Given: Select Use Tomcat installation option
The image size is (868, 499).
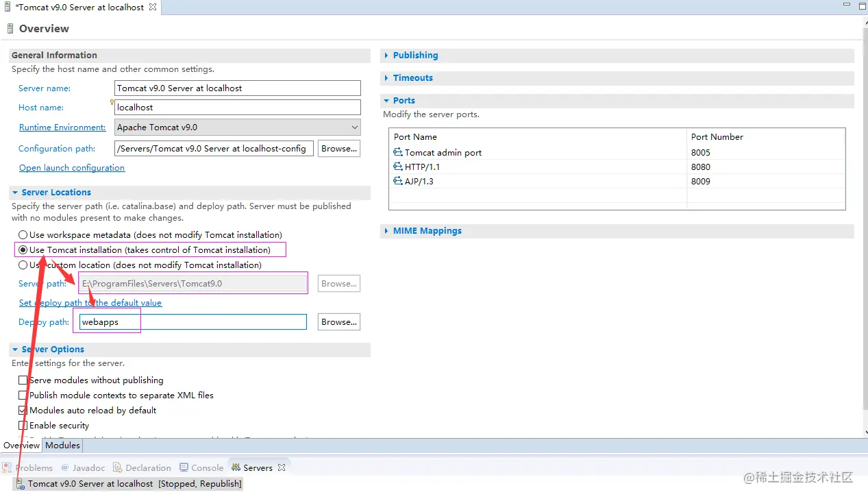Looking at the screenshot, I should [23, 249].
